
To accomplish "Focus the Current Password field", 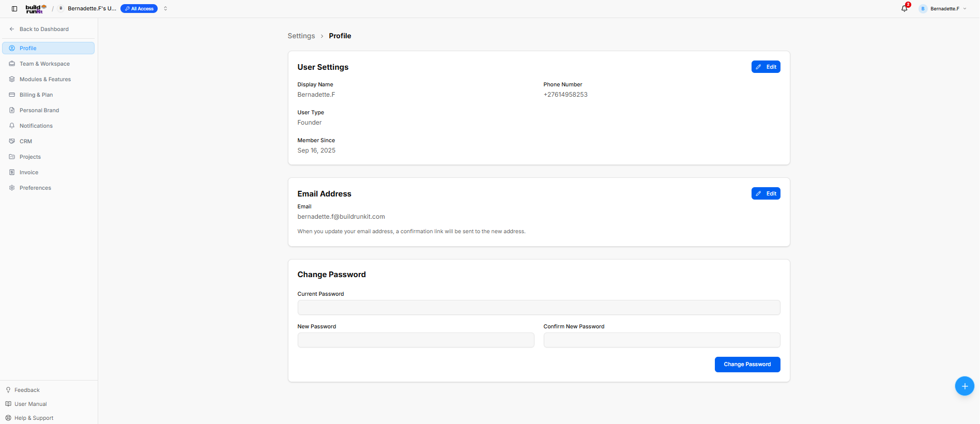I will point(539,308).
